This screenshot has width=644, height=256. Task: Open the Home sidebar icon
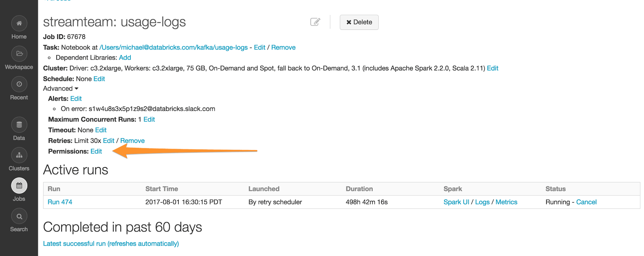pyautogui.click(x=19, y=23)
